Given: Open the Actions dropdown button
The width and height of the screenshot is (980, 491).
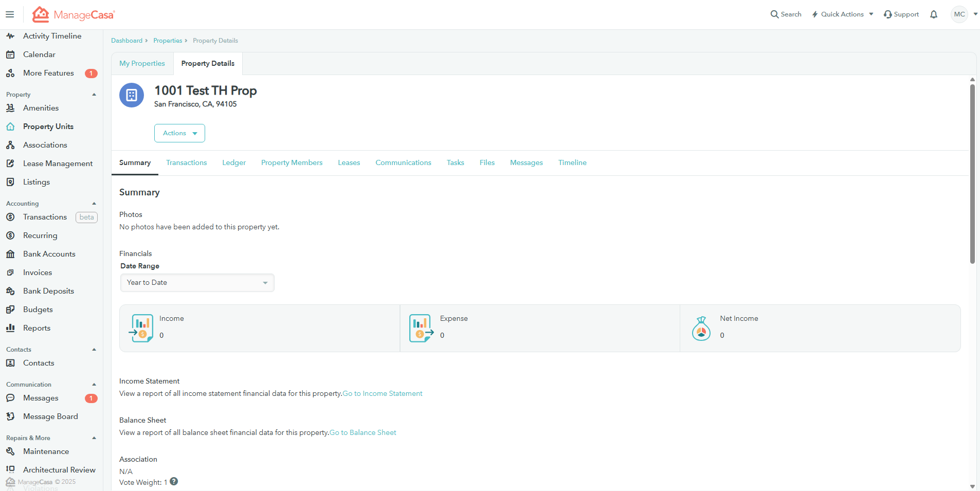Looking at the screenshot, I should [x=179, y=133].
